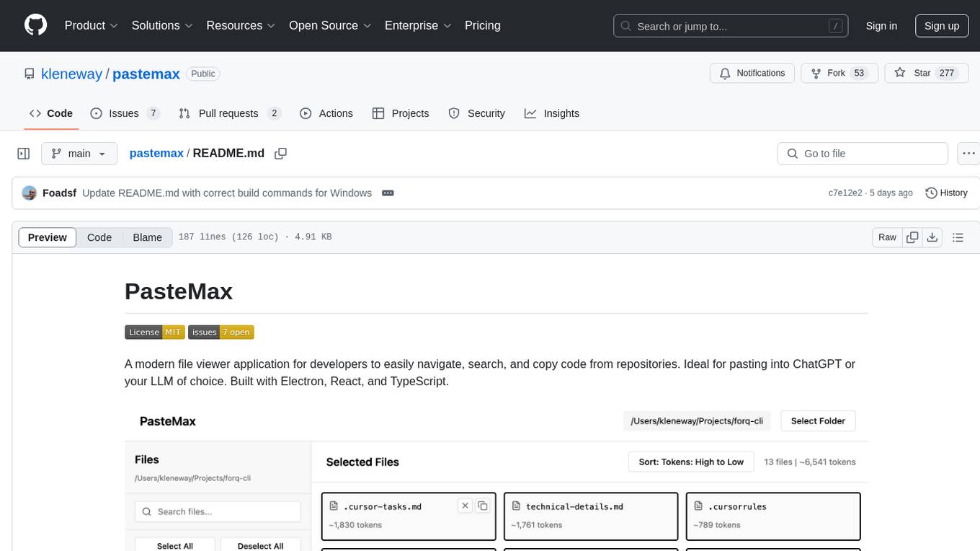This screenshot has height=551, width=980.
Task: Open the Issues tab
Action: [x=125, y=113]
